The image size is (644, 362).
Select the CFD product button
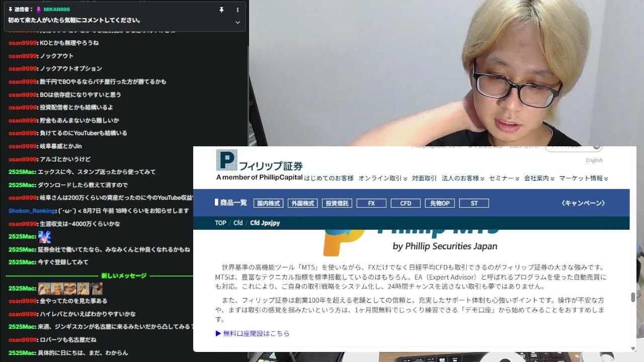tap(406, 203)
